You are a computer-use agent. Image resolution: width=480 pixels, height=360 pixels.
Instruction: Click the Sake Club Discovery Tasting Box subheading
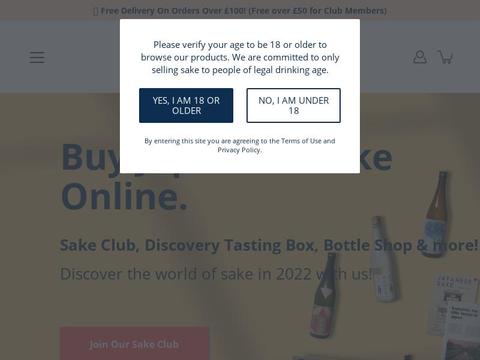point(269,245)
